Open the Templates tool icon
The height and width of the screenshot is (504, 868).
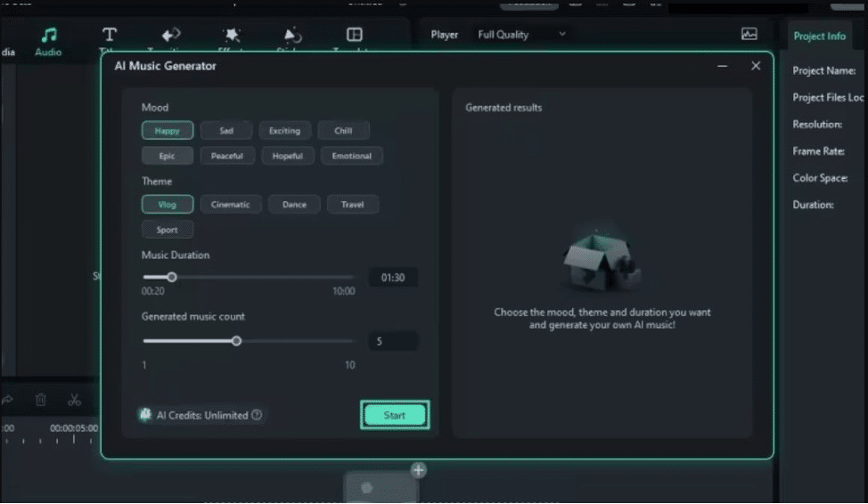355,35
